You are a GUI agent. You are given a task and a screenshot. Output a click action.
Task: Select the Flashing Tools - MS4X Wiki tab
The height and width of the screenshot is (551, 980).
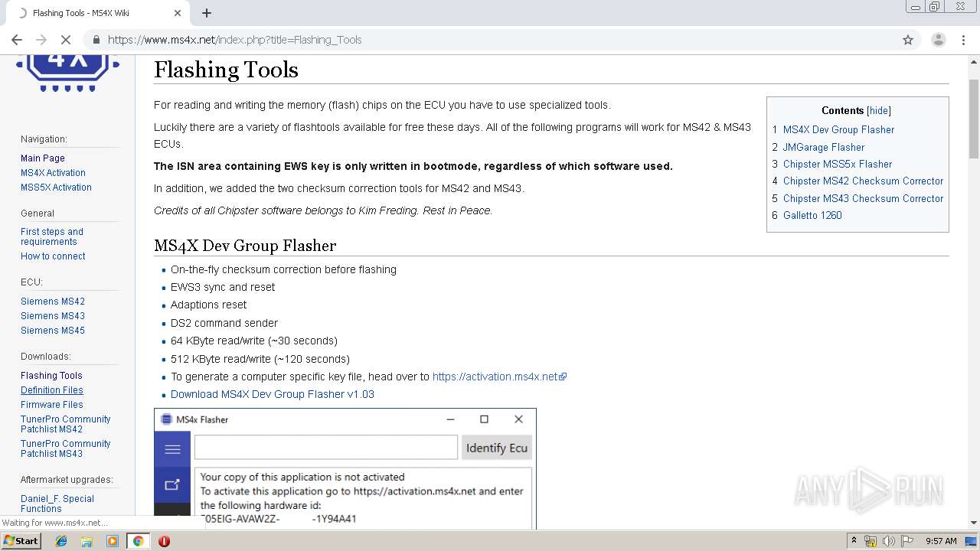point(98,13)
